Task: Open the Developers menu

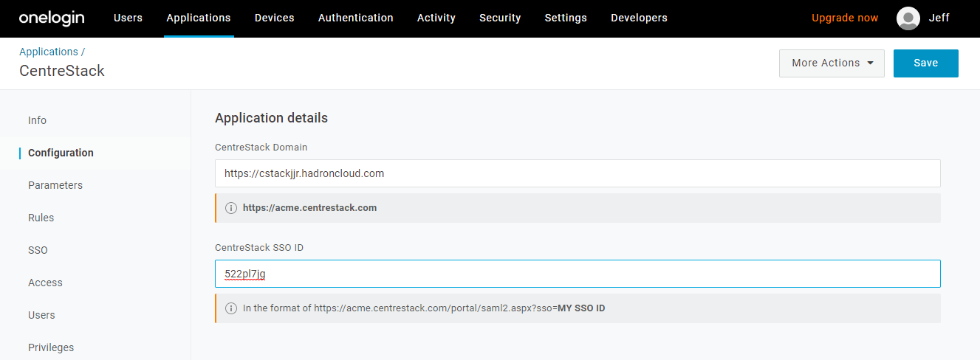Action: [639, 18]
